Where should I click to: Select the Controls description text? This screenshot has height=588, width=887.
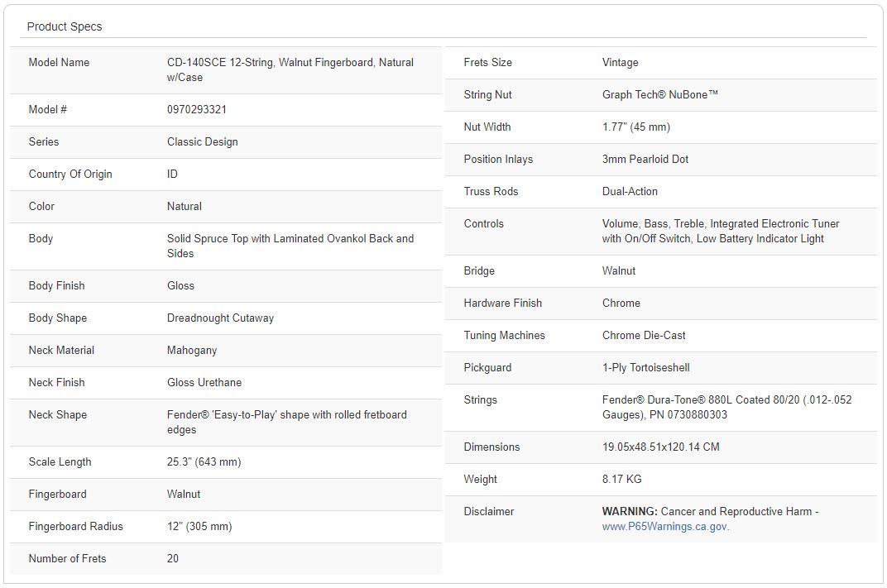tap(721, 232)
